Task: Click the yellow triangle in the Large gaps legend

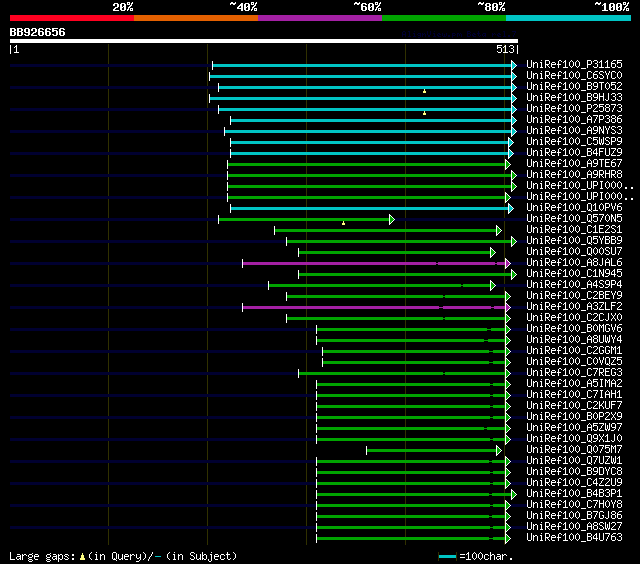Action: pyautogui.click(x=82, y=556)
